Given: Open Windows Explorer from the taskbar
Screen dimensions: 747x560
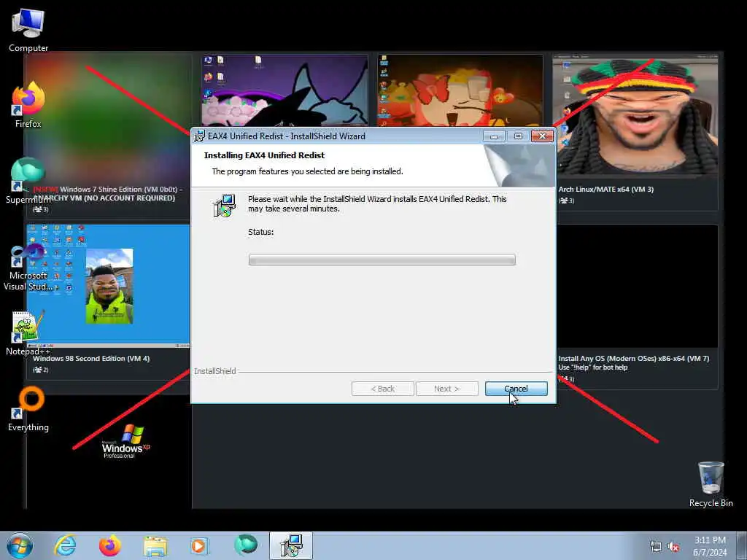Looking at the screenshot, I should pos(155,546).
